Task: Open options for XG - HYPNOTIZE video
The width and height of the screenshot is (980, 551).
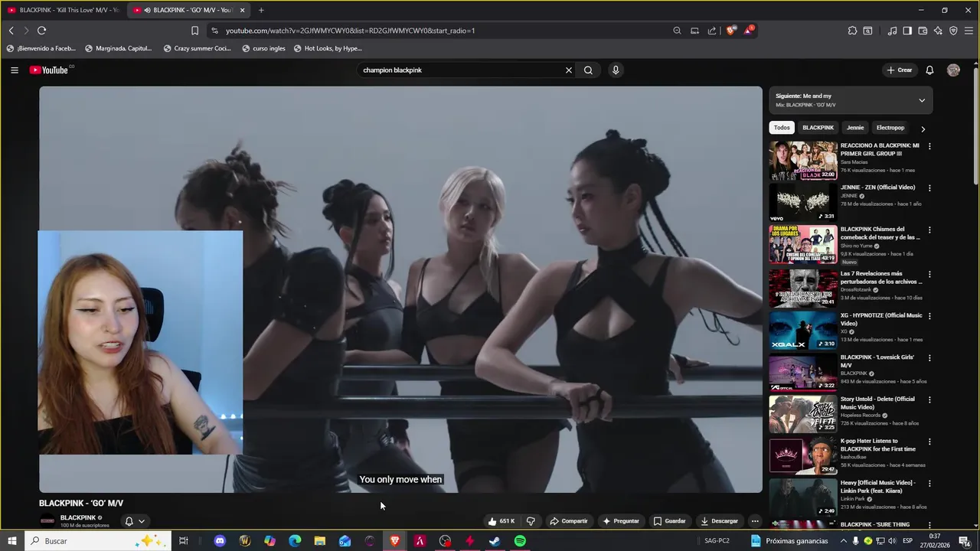Action: 929,316
